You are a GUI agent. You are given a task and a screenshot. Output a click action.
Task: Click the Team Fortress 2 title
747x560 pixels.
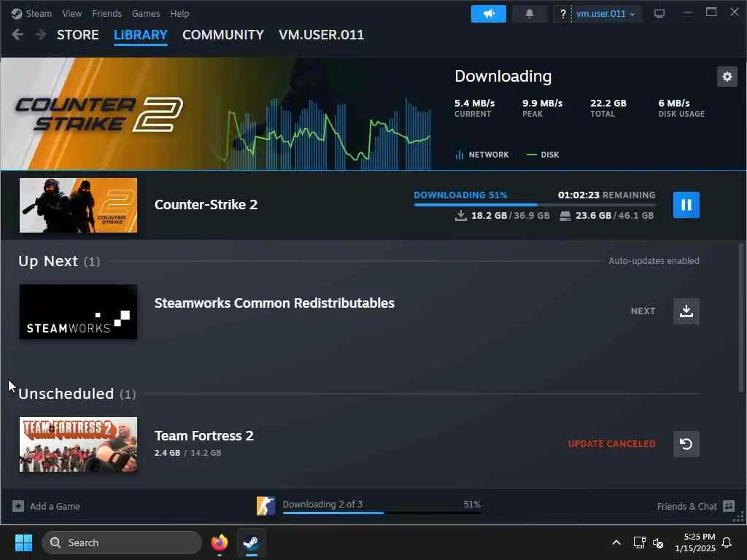click(204, 436)
